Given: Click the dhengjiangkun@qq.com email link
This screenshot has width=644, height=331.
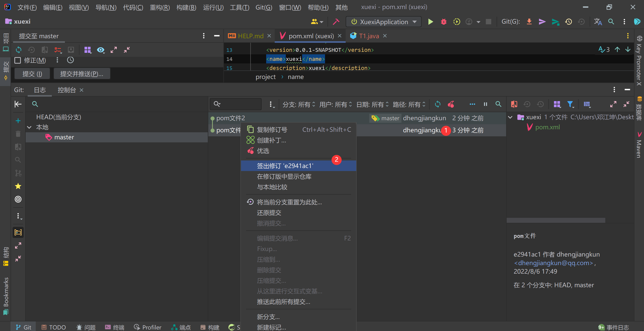Looking at the screenshot, I should [553, 263].
